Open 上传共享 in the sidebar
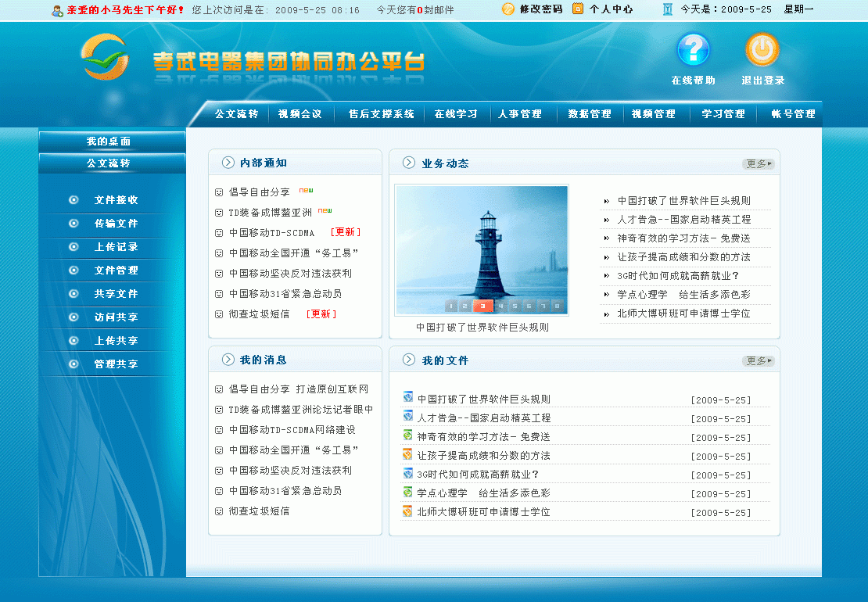The height and width of the screenshot is (602, 868). tap(117, 340)
